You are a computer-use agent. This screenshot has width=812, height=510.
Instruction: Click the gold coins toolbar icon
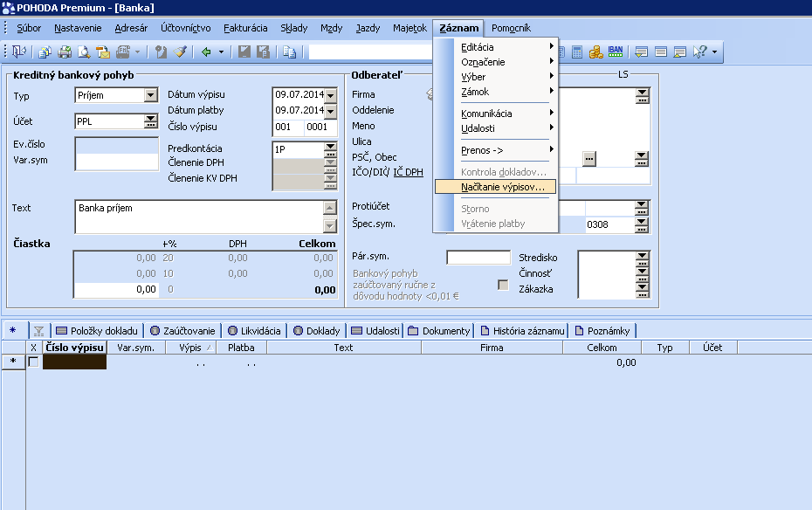(596, 52)
